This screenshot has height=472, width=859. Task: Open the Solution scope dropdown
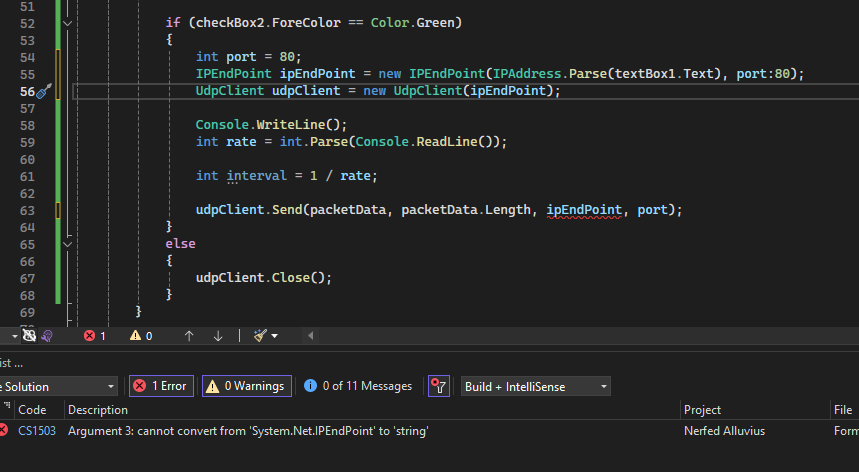(58, 386)
